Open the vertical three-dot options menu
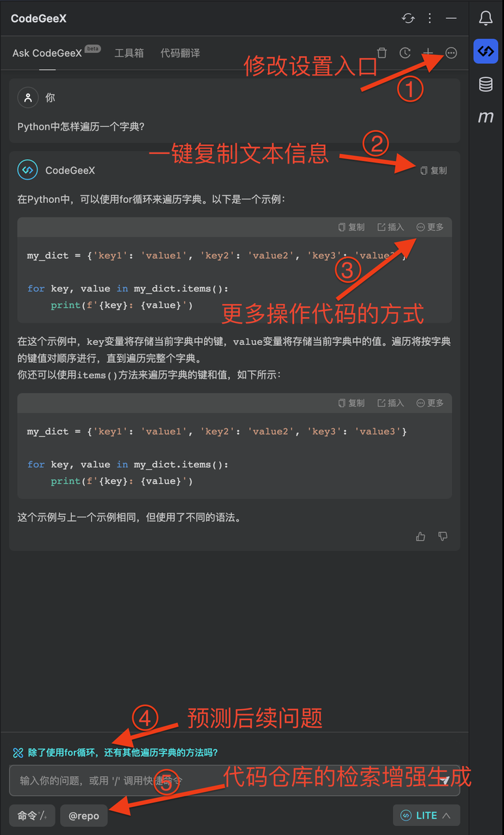Viewport: 504px width, 835px height. [430, 18]
